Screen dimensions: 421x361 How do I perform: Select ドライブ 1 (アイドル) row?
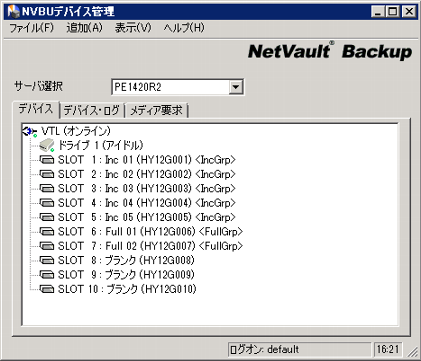101,145
